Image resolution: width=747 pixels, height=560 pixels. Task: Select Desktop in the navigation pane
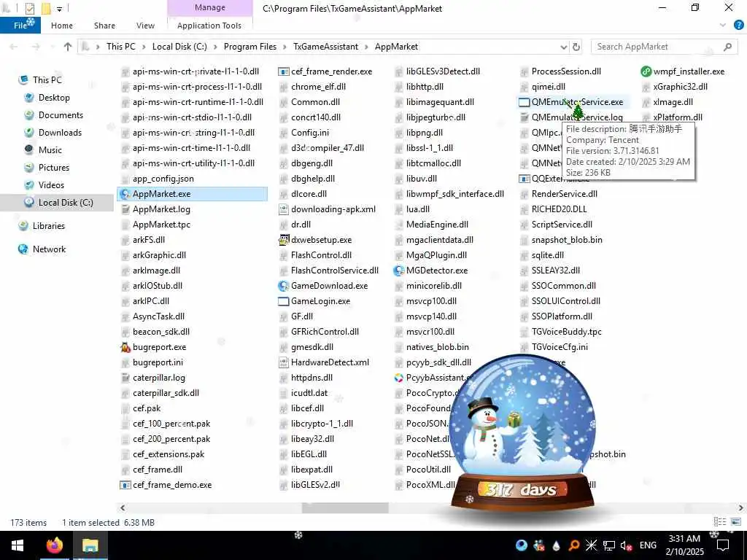click(54, 98)
